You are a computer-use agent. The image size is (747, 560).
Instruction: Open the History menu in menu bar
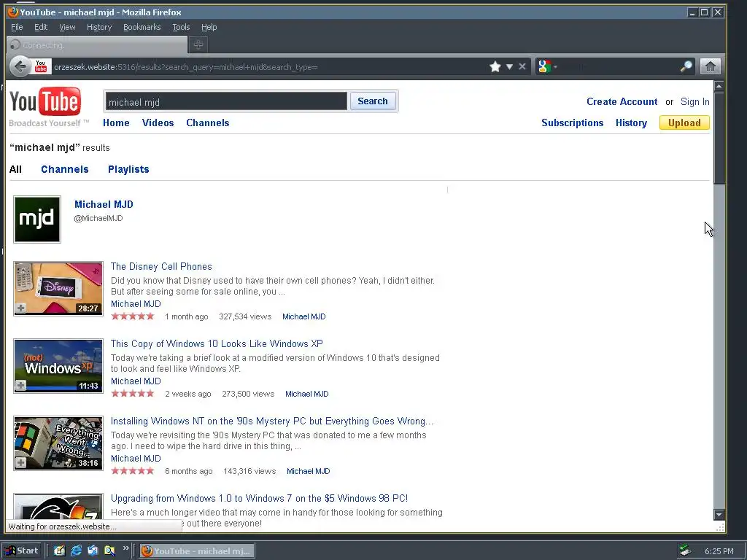pos(99,27)
